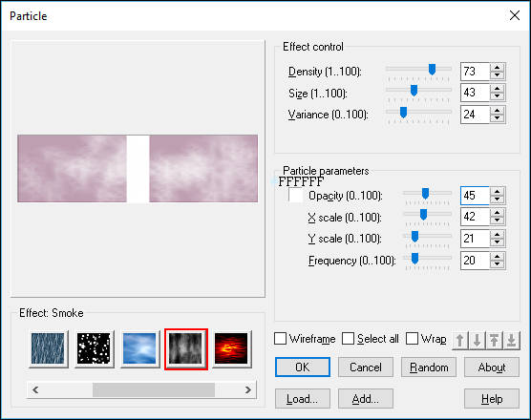
Task: Click the move up arrow icon
Action: coord(460,341)
